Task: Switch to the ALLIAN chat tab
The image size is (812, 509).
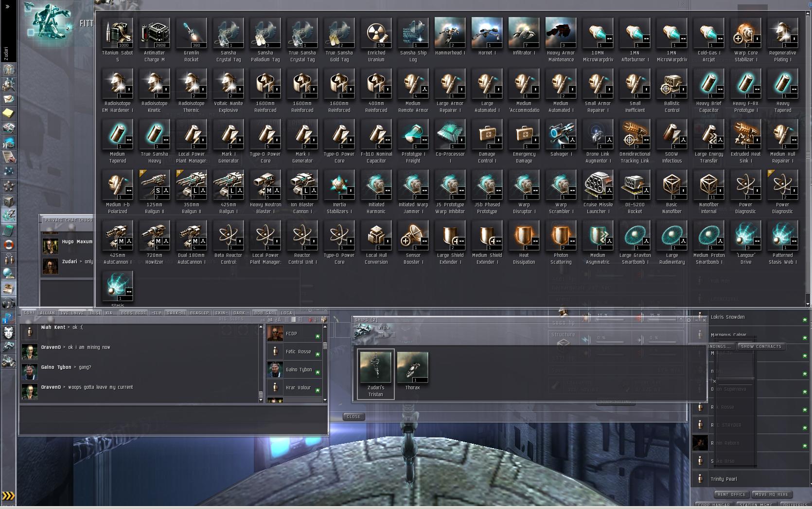Action: [x=47, y=313]
